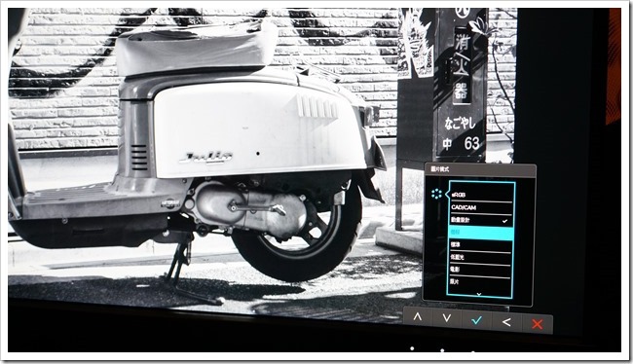Choose the 照片 picture mode
The width and height of the screenshot is (633, 364).
[x=480, y=282]
